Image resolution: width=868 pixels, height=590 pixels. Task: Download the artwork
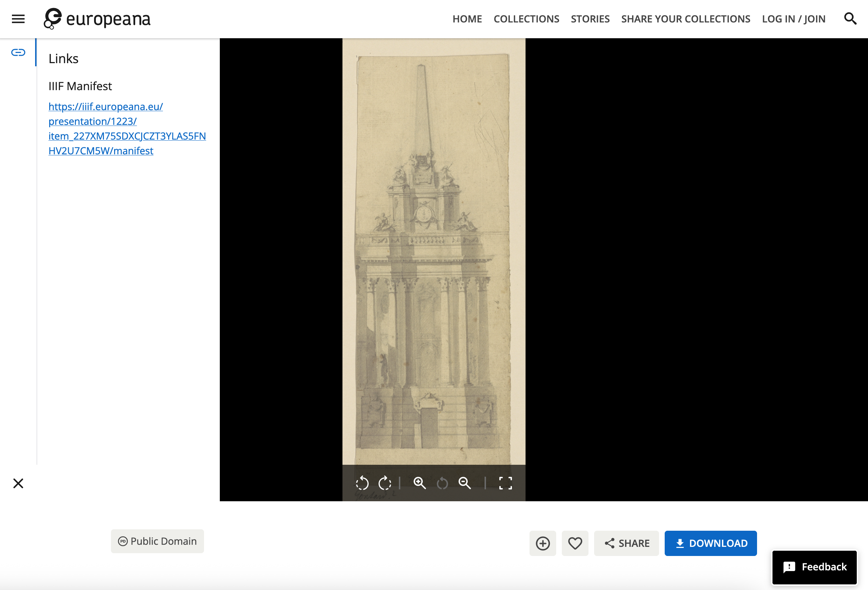tap(710, 543)
